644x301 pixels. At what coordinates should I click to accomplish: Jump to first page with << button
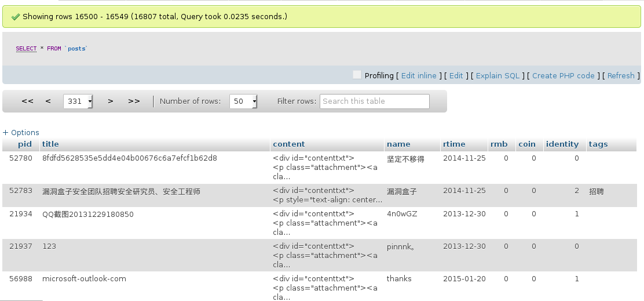click(28, 101)
